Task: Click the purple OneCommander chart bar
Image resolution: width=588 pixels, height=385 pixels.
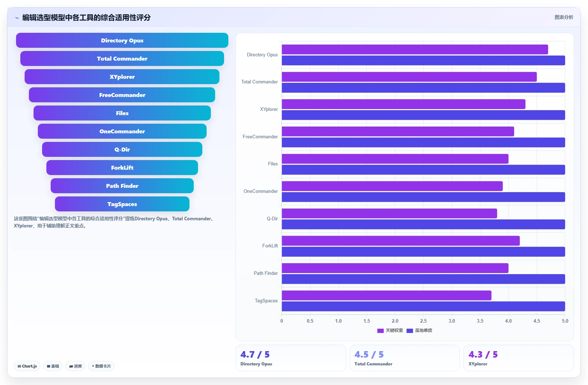Action: [x=392, y=186]
